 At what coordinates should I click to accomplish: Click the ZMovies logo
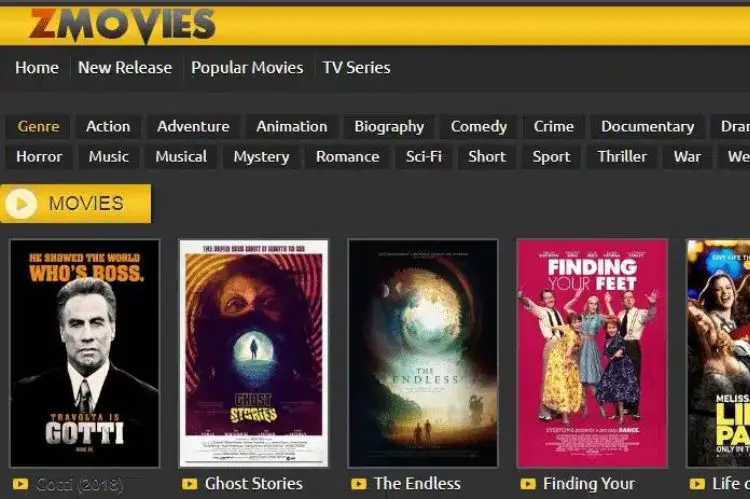(122, 25)
